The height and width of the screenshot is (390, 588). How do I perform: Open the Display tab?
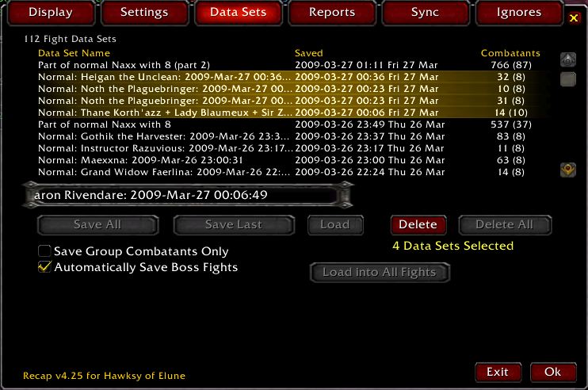click(51, 13)
